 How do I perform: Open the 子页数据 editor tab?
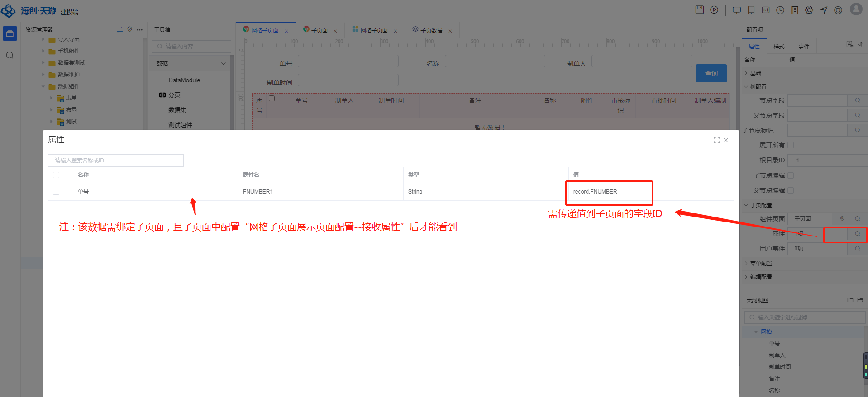[431, 30]
